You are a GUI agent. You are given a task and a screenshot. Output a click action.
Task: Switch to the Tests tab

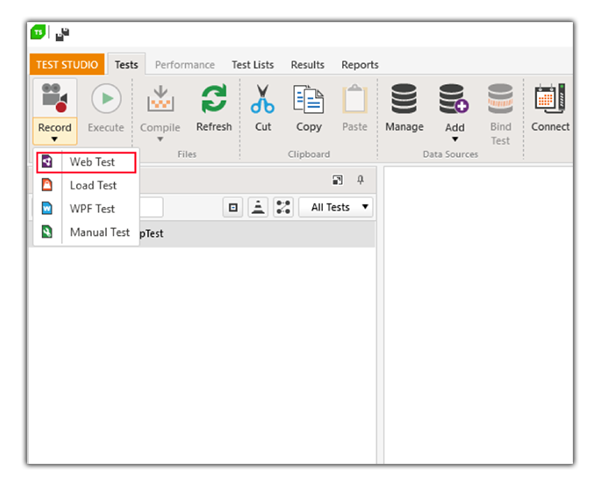126,65
